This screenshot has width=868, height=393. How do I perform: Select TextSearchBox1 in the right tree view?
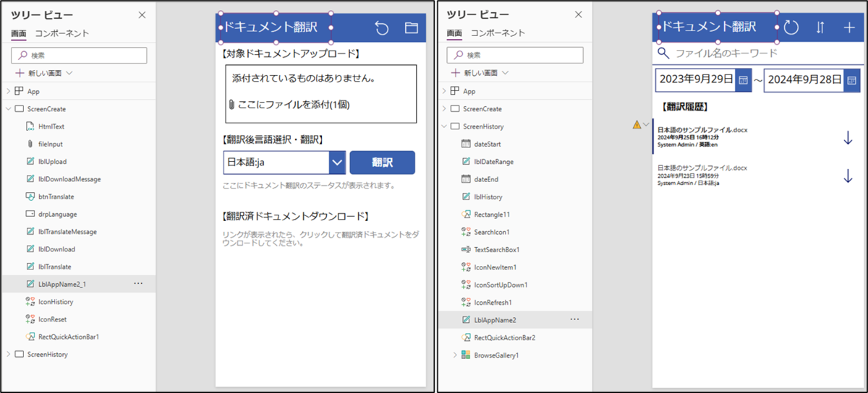497,249
